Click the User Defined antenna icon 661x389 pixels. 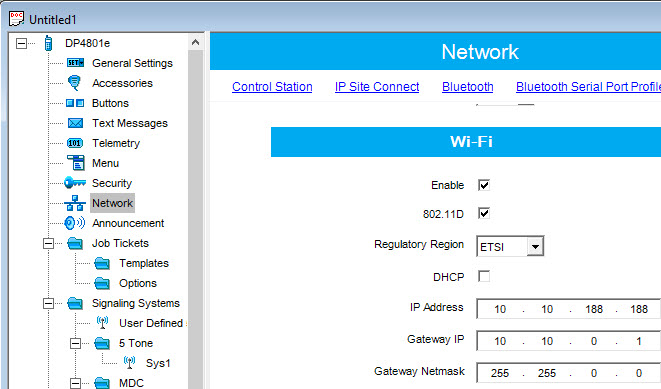102,323
